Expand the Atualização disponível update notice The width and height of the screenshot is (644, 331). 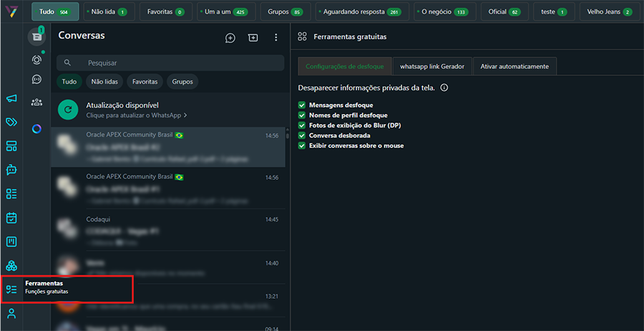coord(170,110)
